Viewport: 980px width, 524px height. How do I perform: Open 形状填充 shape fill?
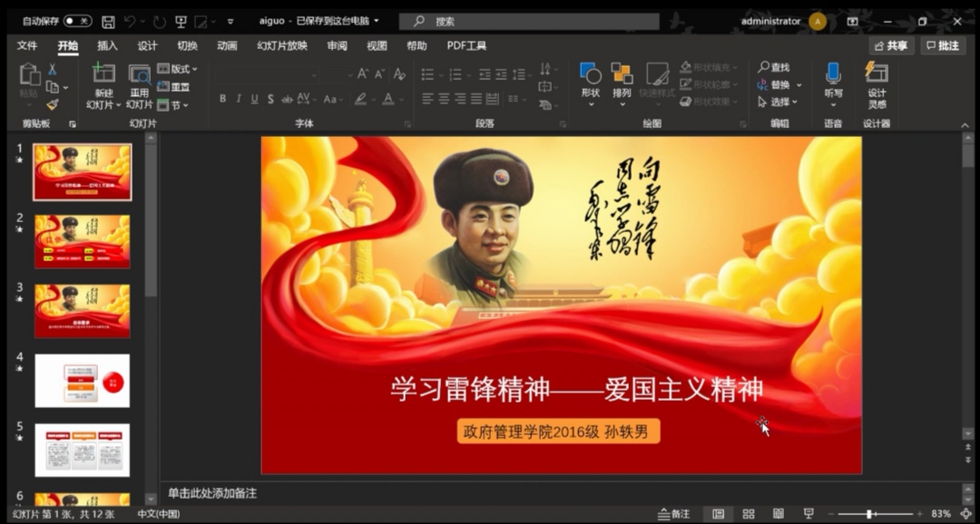708,67
